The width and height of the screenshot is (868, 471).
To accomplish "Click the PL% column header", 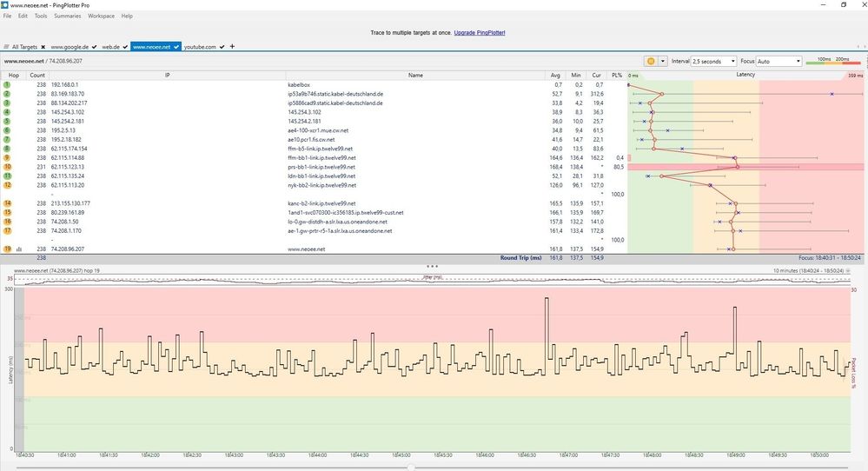I will pyautogui.click(x=617, y=76).
